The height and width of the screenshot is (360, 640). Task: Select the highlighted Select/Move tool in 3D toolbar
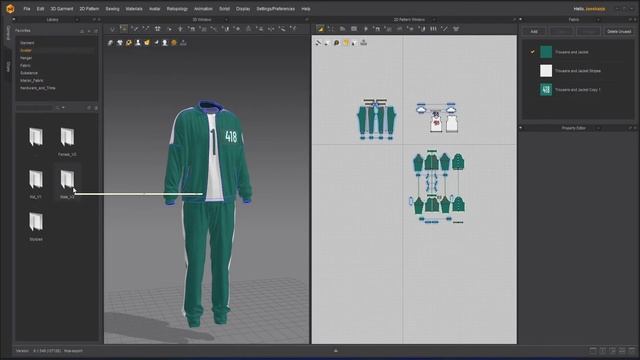pyautogui.click(x=123, y=29)
